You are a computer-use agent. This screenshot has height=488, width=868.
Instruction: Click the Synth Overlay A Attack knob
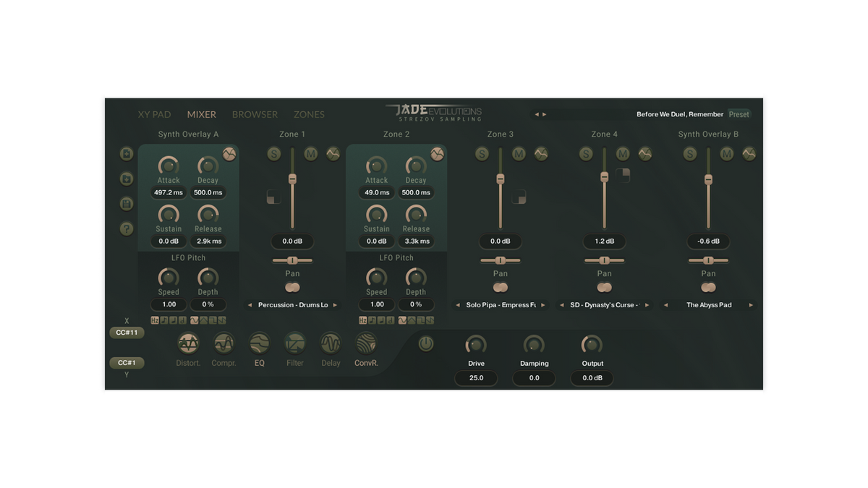[169, 166]
